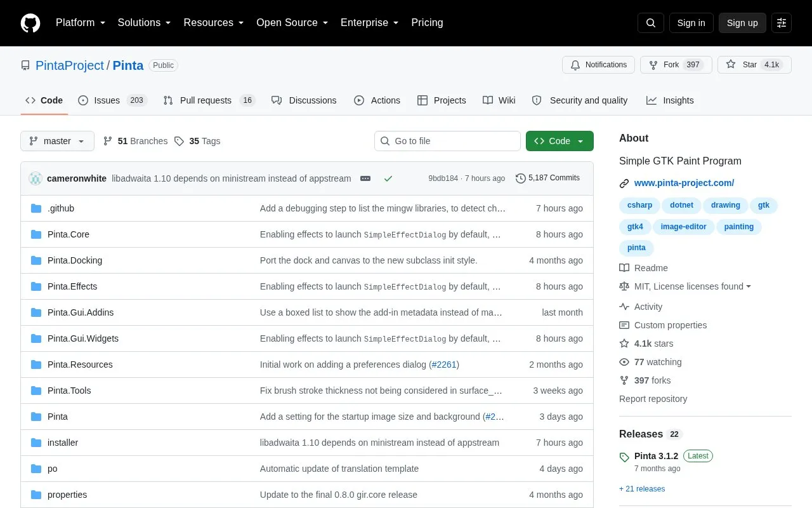
Task: Click the commit status green checkmark
Action: pyautogui.click(x=388, y=178)
